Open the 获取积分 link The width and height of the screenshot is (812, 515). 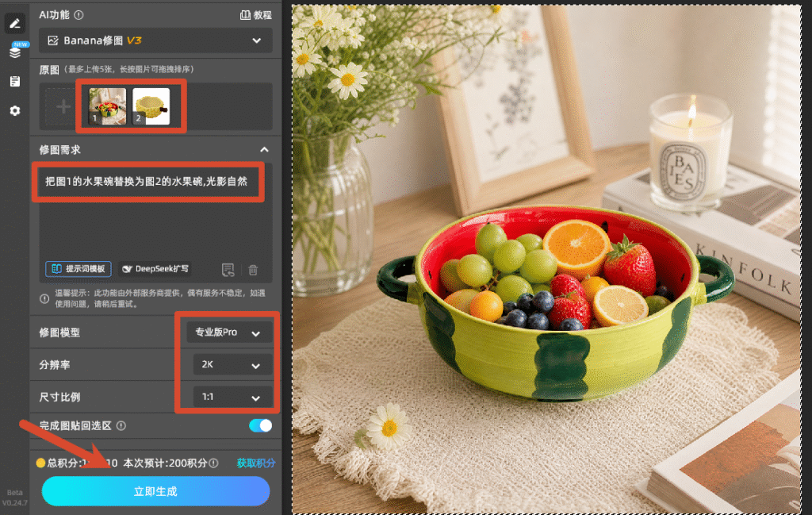pyautogui.click(x=256, y=463)
